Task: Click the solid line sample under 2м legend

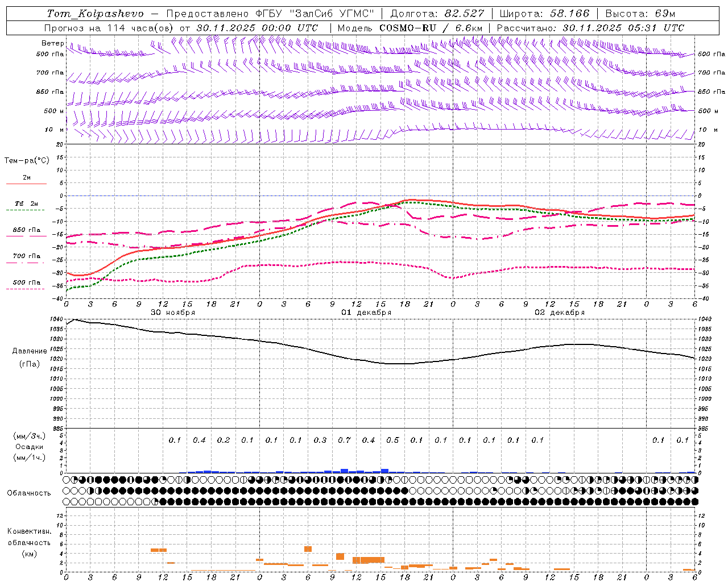Action: tap(26, 184)
